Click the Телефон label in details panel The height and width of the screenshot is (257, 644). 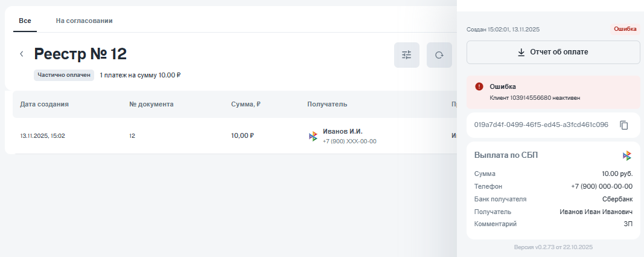[488, 186]
